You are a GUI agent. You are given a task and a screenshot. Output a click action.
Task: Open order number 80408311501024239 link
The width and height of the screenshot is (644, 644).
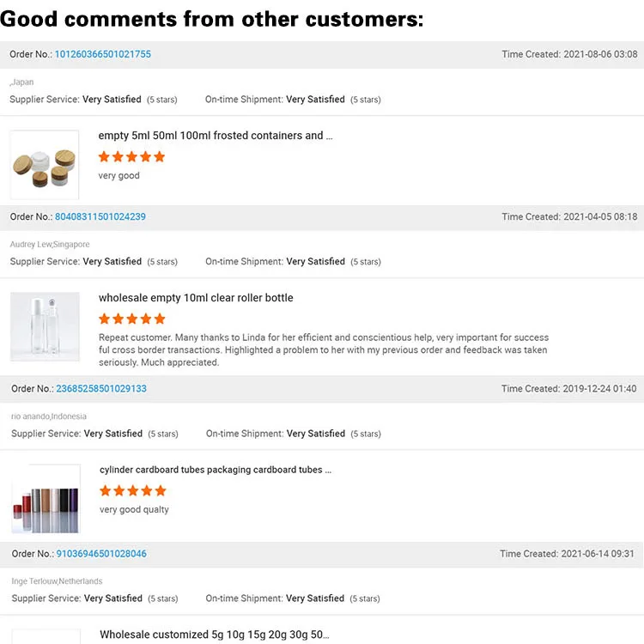click(x=100, y=216)
